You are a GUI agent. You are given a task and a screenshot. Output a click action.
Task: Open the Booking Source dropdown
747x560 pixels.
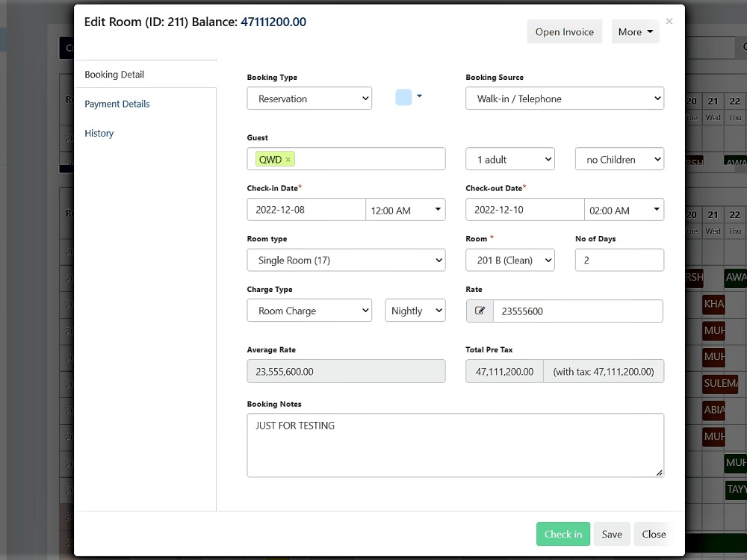point(564,98)
